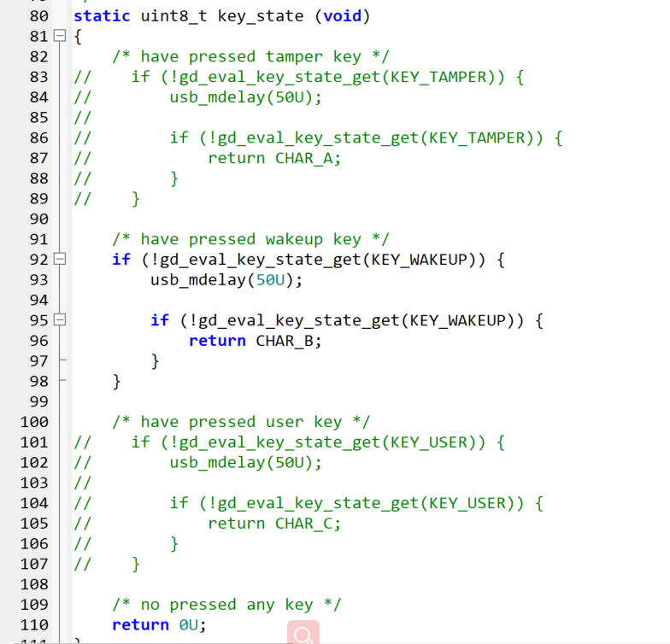The image size is (670, 644).
Task: Click the 'have pressed tamper key' comment
Action: (x=251, y=56)
